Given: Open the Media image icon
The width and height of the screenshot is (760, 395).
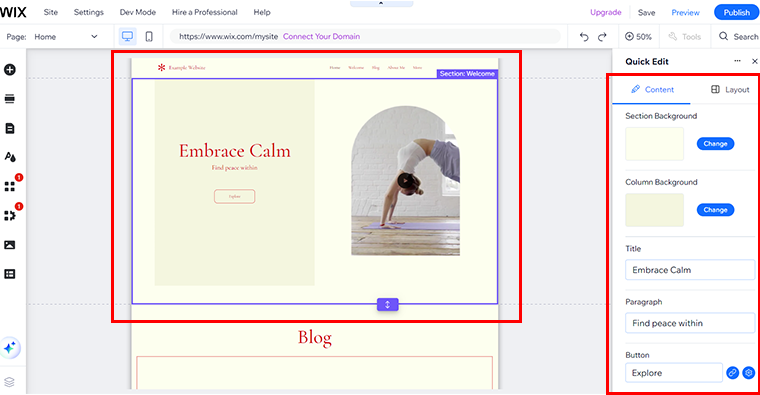Looking at the screenshot, I should coord(10,245).
